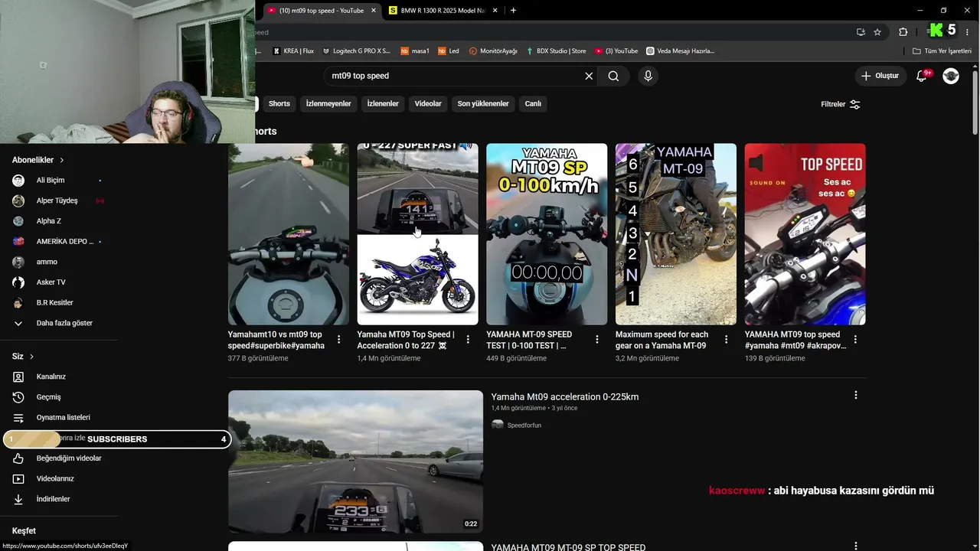Expand the Abonelikler section chevron
The height and width of the screenshot is (551, 980).
click(62, 160)
